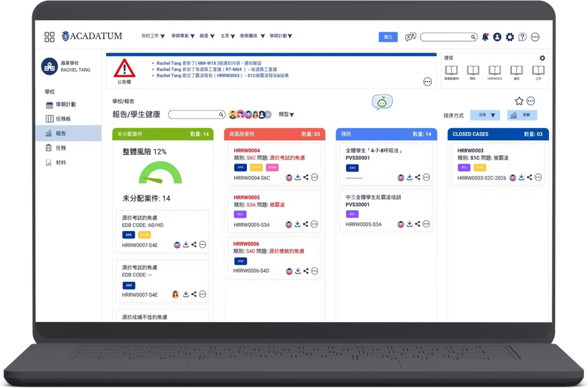Click the EXAM tag on HRRW0004
The width and height of the screenshot is (588, 388).
point(272,168)
